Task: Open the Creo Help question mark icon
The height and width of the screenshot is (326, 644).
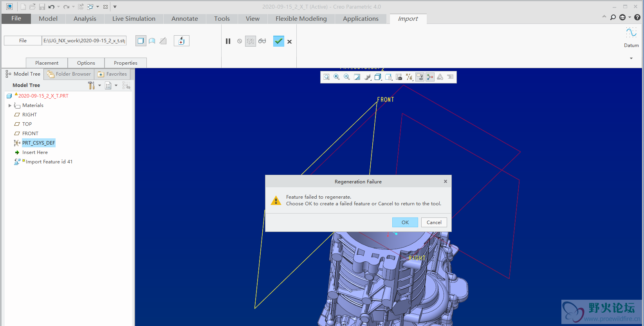Action: click(x=637, y=17)
